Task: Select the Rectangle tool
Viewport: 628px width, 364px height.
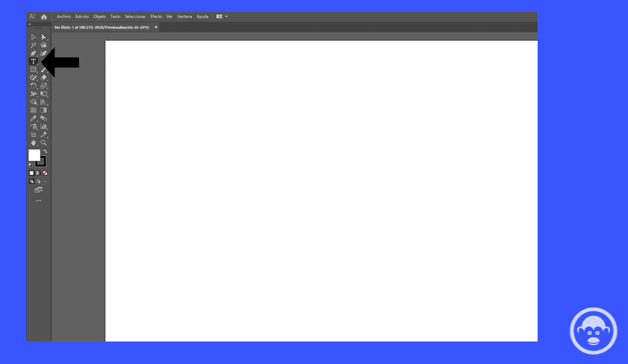Action: [x=33, y=68]
